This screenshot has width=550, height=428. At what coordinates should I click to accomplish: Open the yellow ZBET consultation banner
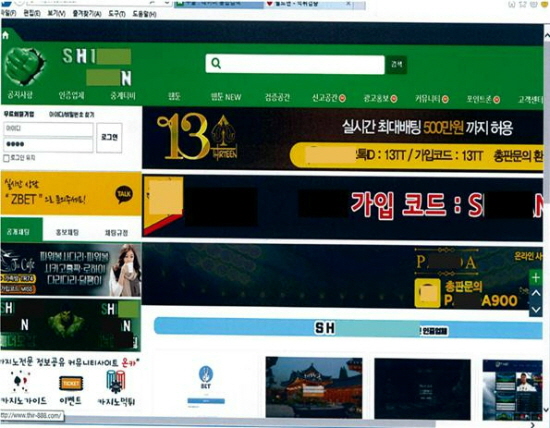(71, 193)
